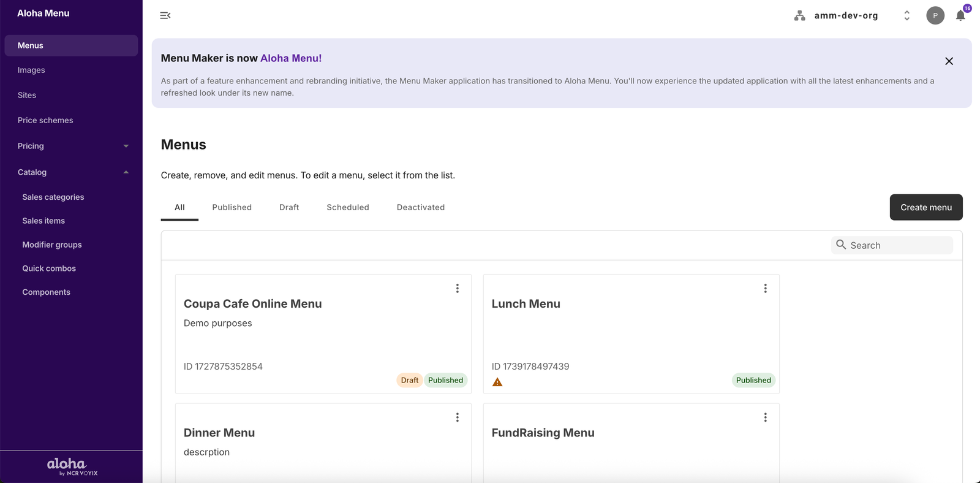This screenshot has height=483, width=980.
Task: Click Published badge on Coupa Cafe card
Action: [x=446, y=380]
